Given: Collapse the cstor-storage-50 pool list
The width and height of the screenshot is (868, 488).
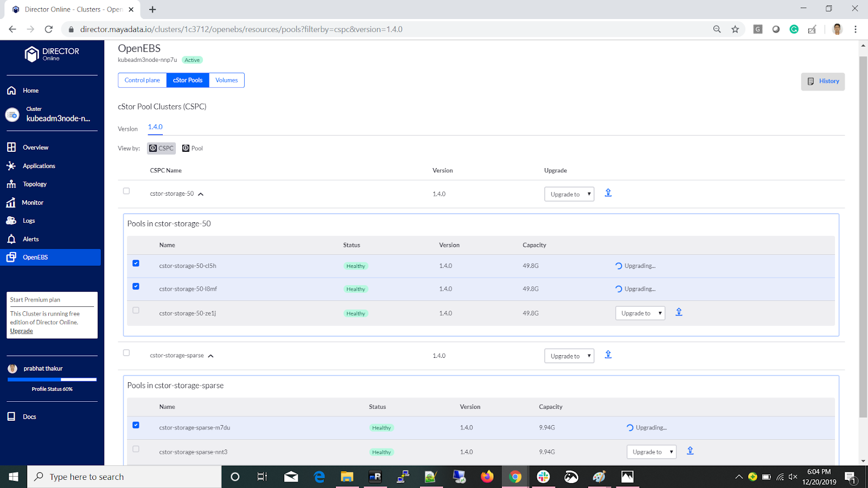Looking at the screenshot, I should pyautogui.click(x=201, y=194).
